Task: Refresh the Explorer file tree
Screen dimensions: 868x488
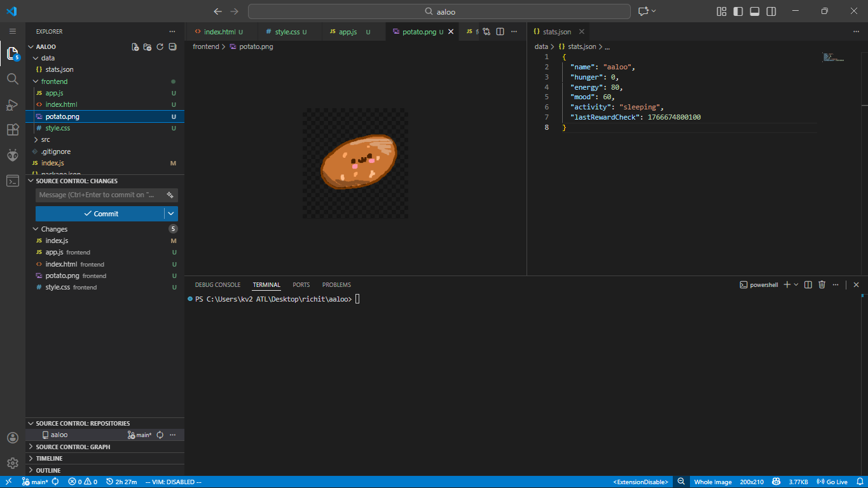Action: (x=160, y=47)
